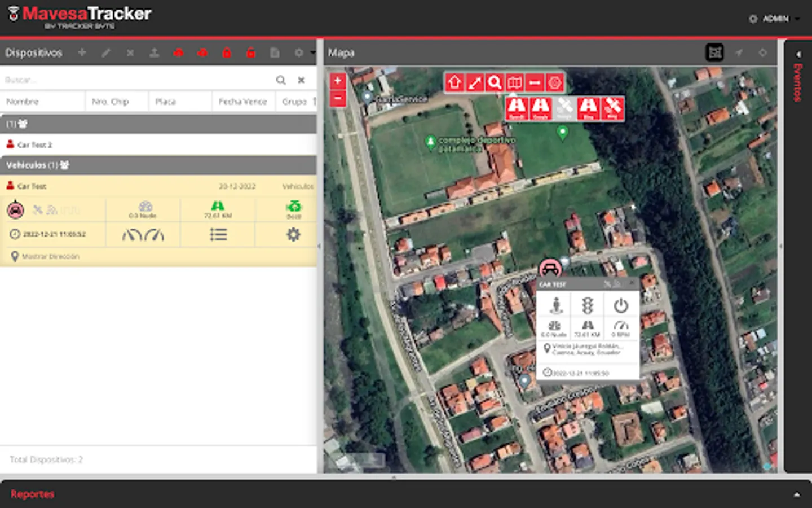Zoom in the map with plus button
Screen dimensions: 812x508
pyautogui.click(x=337, y=81)
